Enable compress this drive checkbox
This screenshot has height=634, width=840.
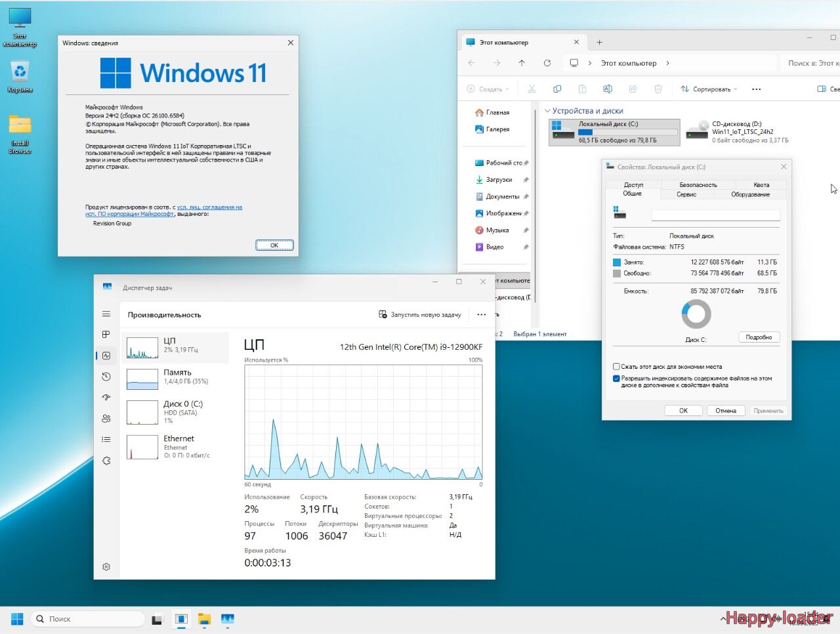(x=616, y=367)
